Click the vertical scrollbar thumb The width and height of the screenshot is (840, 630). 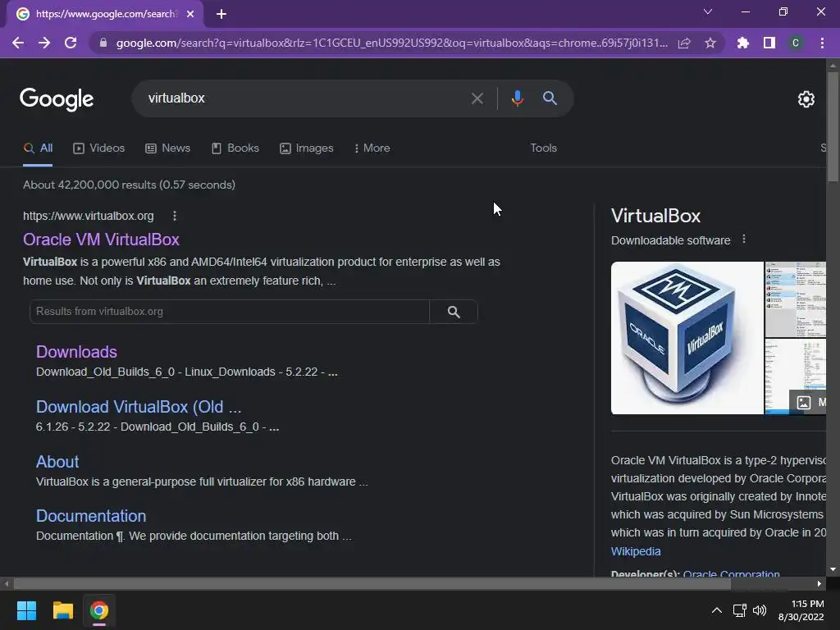tap(833, 127)
